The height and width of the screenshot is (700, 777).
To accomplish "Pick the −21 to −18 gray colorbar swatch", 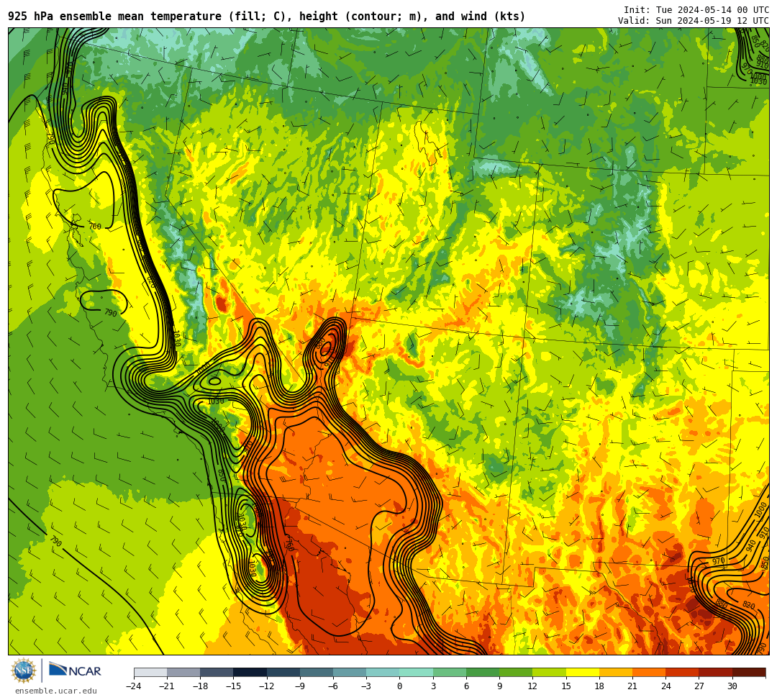I will 184,672.
